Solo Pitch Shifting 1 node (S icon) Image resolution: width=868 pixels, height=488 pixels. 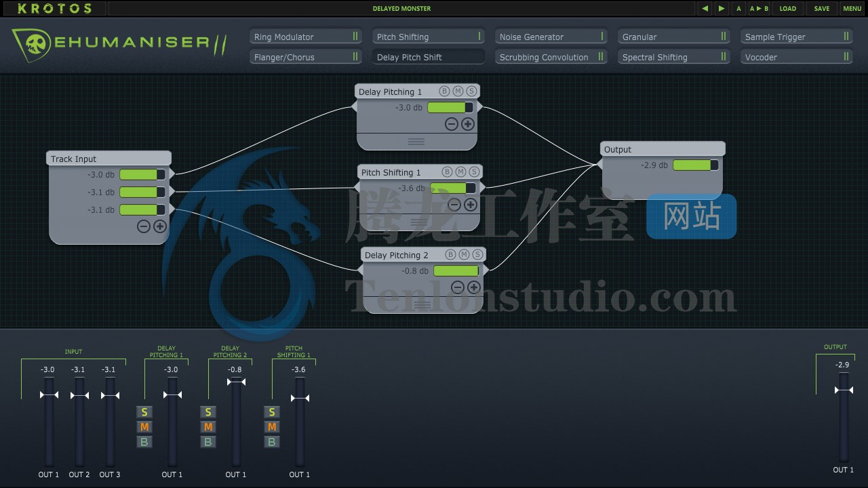click(x=474, y=171)
